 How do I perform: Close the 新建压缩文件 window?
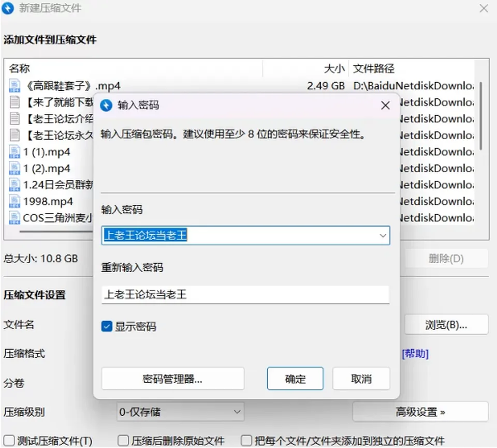(x=484, y=8)
